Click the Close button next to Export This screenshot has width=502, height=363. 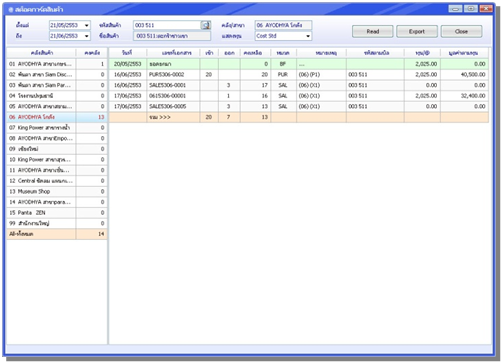461,31
